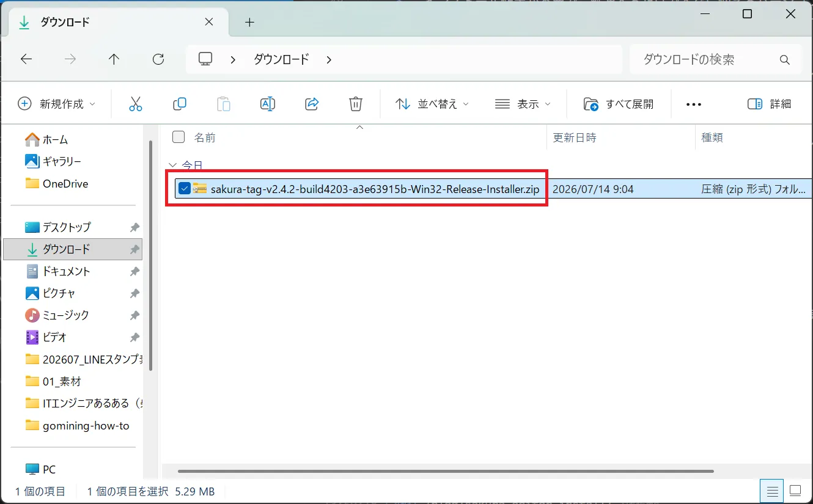The image size is (813, 504).
Task: Refresh the folder view
Action: coord(158,59)
